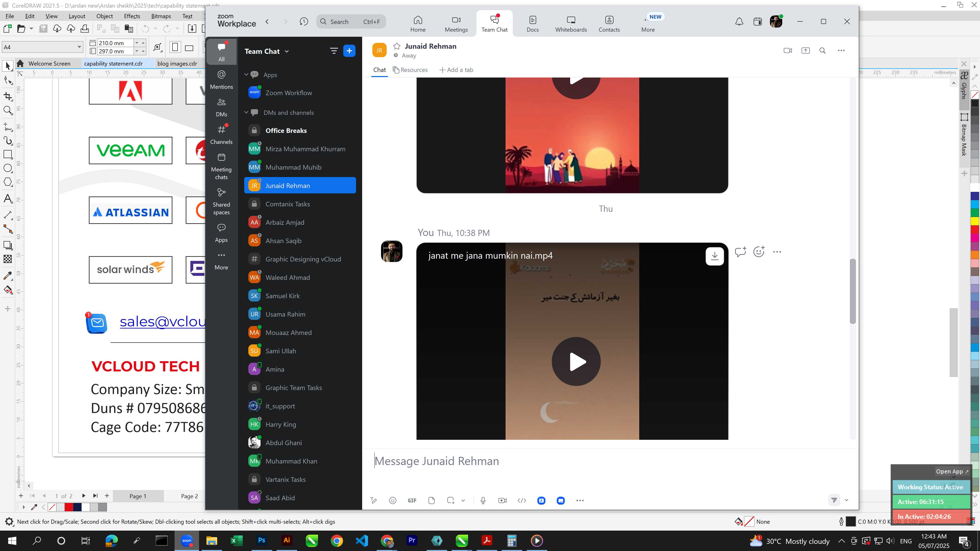Open CorelDRAW Effects menu

(132, 16)
